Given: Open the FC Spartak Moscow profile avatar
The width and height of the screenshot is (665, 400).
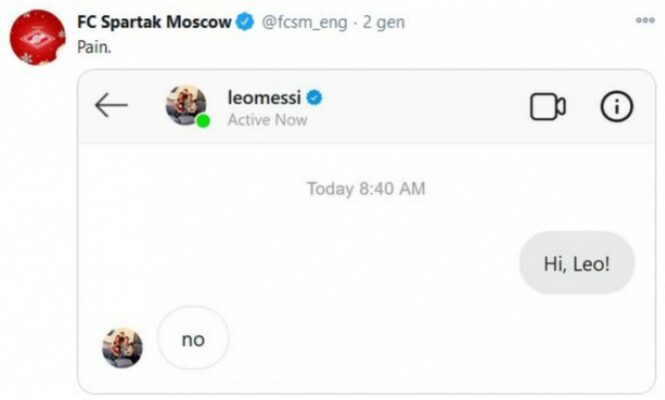Looking at the screenshot, I should pos(37,39).
